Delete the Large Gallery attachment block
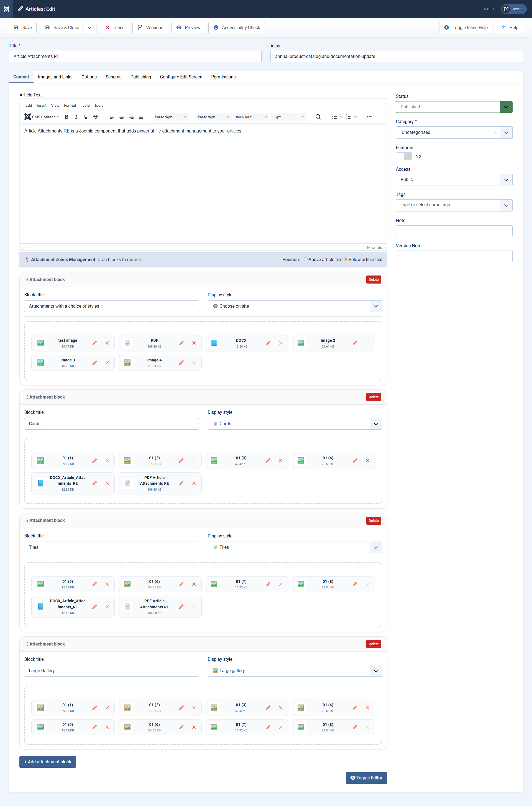The height and width of the screenshot is (806, 532). coord(374,644)
